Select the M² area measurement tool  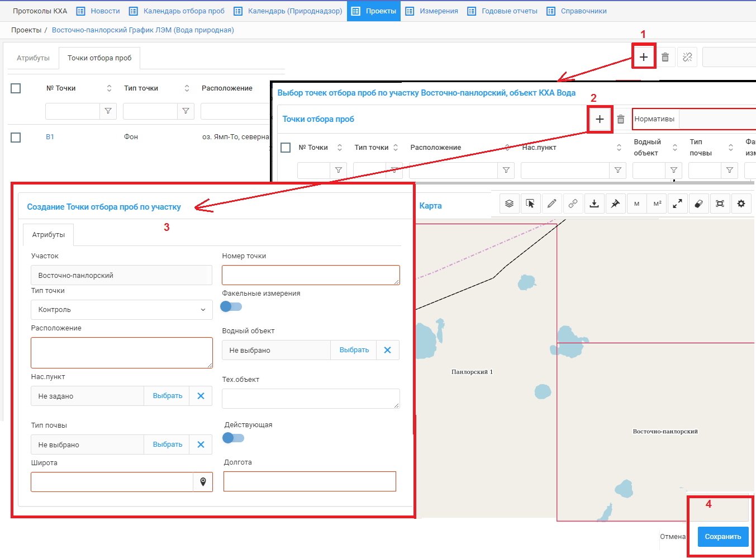tap(657, 204)
